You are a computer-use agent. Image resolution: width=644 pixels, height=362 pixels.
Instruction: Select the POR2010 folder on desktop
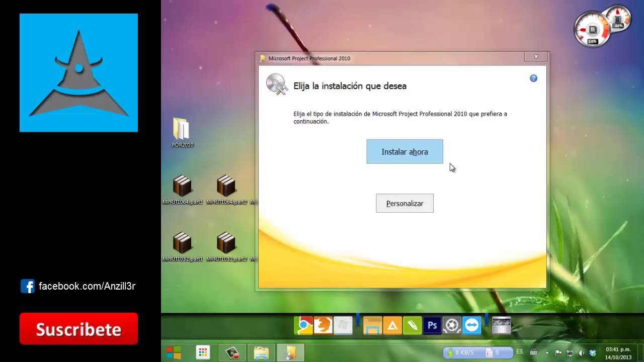click(x=182, y=133)
